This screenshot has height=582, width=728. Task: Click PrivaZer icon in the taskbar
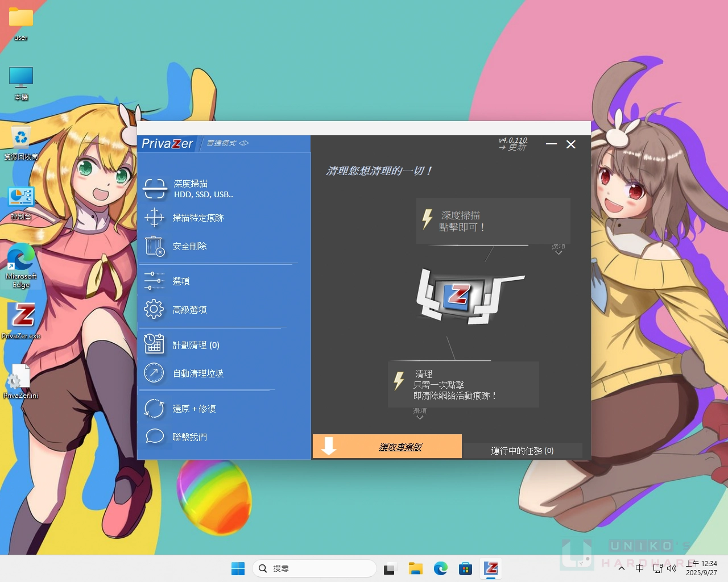coord(491,568)
